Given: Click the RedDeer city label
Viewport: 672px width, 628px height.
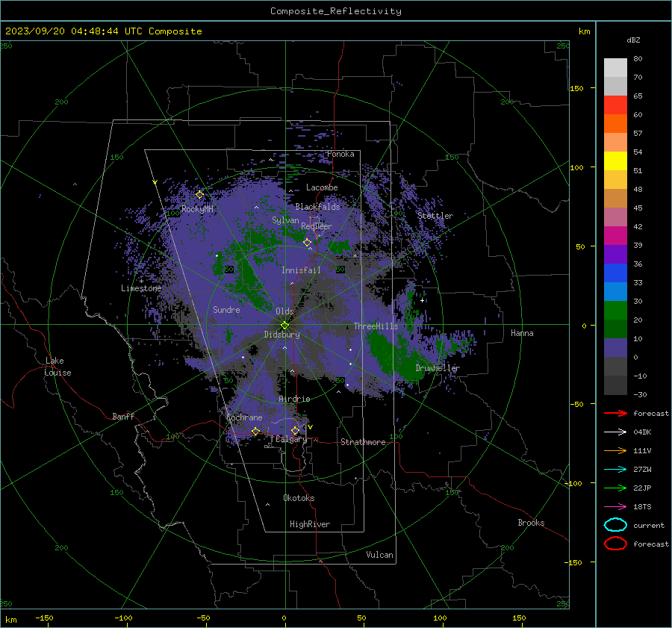Looking at the screenshot, I should coord(317,226).
